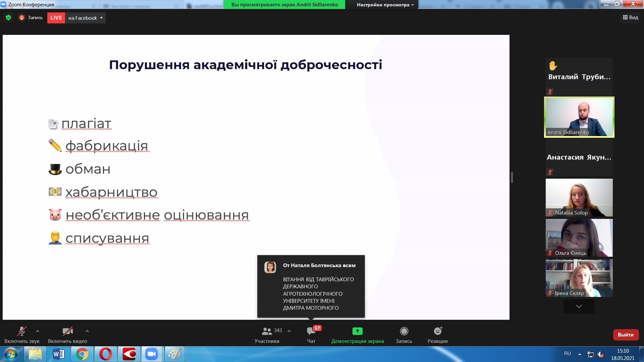Expand audio options arrow next to microphone
Viewport: 644px width, 362px height.
(x=38, y=331)
